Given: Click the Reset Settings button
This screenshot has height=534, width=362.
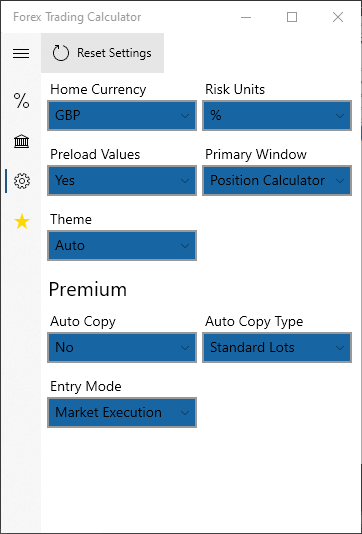Looking at the screenshot, I should coord(103,53).
